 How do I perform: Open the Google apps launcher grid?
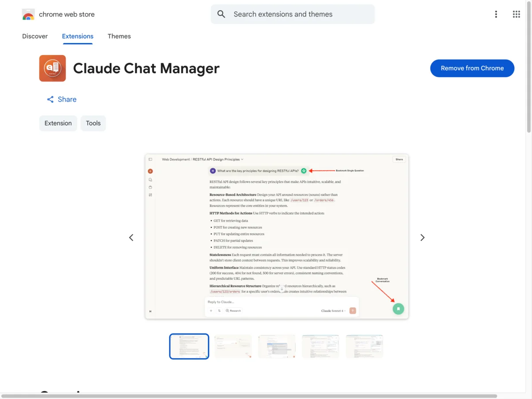[516, 14]
